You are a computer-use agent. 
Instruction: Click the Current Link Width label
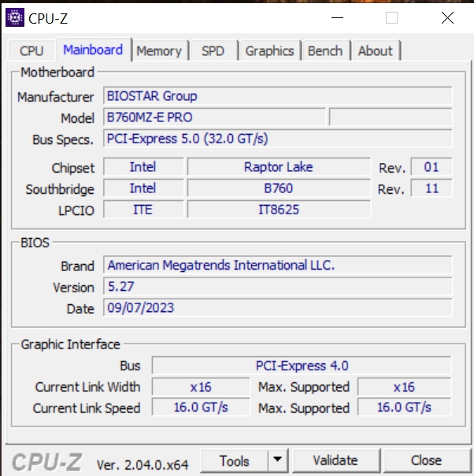[x=87, y=387]
